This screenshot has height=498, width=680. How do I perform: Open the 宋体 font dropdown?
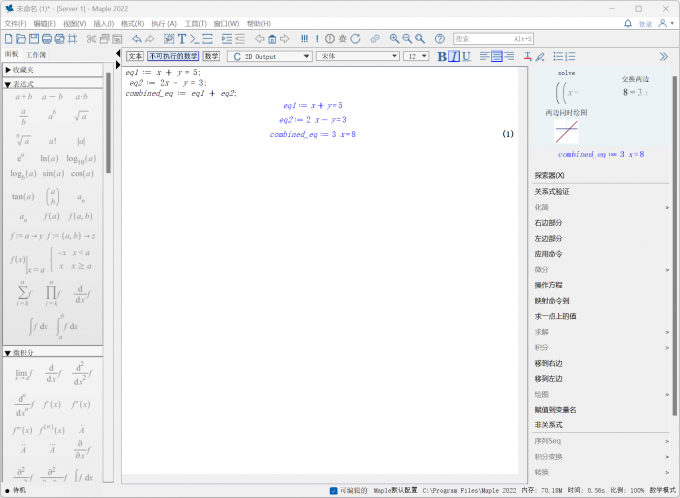(x=358, y=56)
